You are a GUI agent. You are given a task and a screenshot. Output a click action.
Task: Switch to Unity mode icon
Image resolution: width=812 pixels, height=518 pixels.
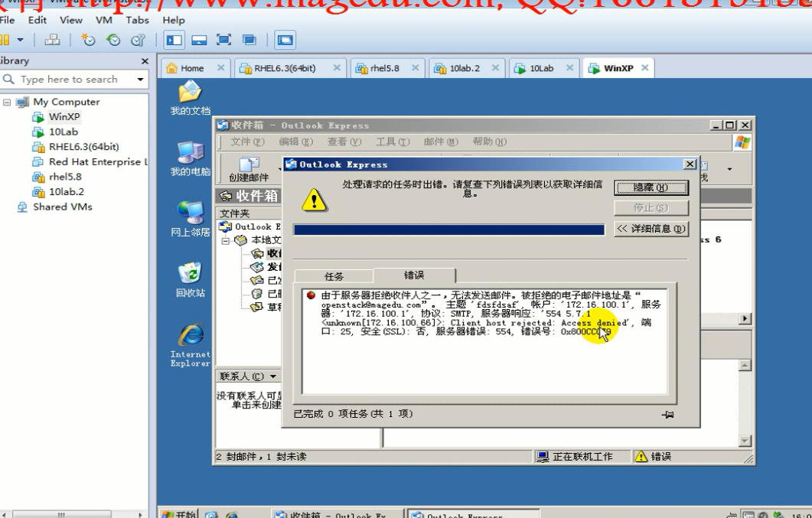click(249, 40)
